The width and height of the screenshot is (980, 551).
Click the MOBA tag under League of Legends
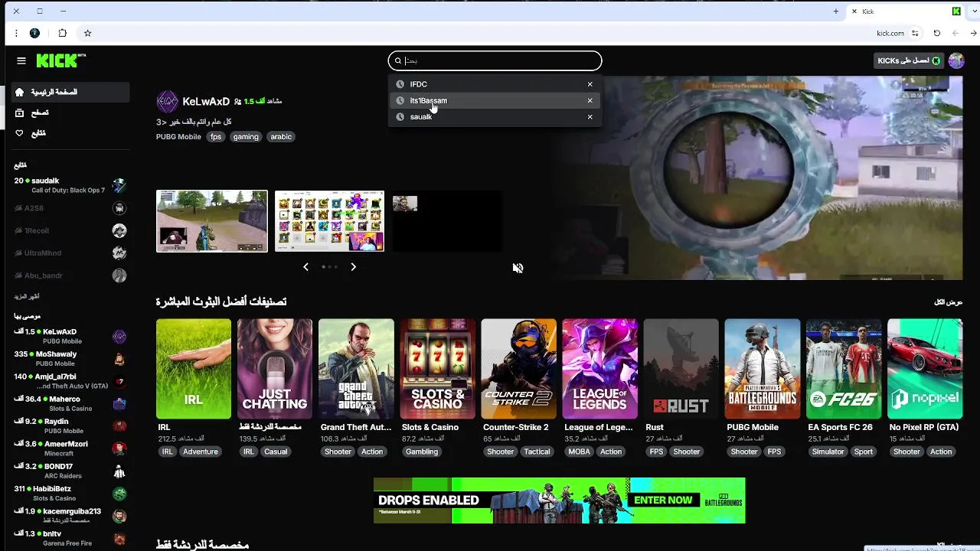pyautogui.click(x=580, y=452)
